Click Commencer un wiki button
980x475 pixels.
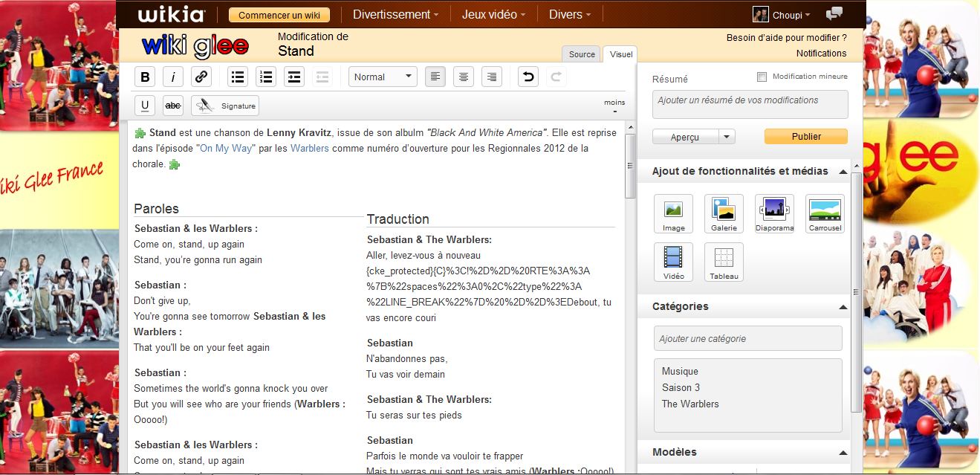click(279, 14)
